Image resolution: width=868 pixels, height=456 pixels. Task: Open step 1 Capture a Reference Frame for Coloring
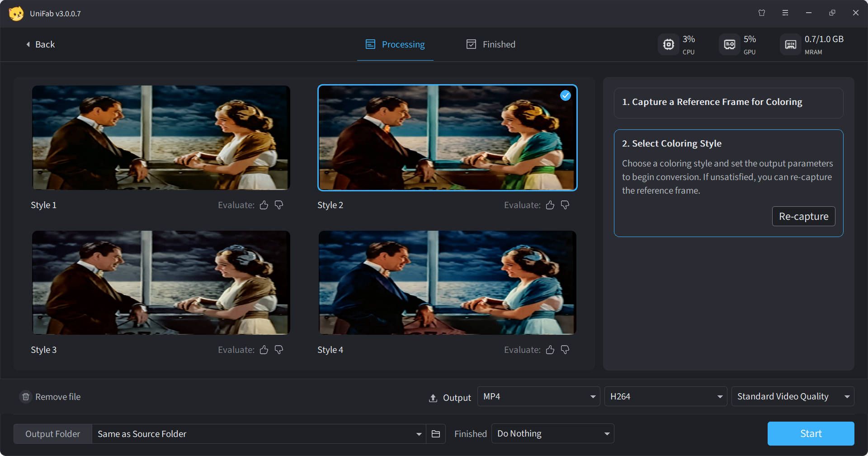pyautogui.click(x=728, y=103)
